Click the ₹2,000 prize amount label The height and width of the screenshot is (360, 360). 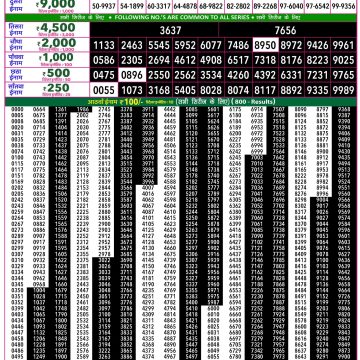(57, 43)
